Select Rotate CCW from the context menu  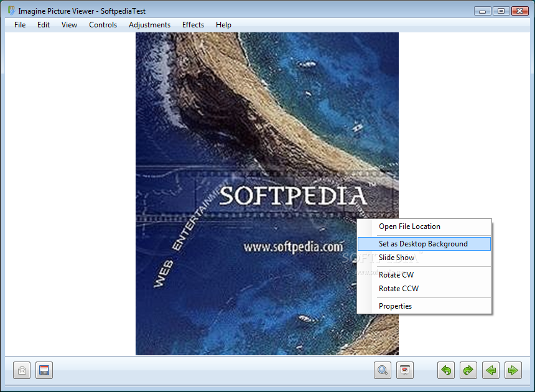(x=424, y=289)
